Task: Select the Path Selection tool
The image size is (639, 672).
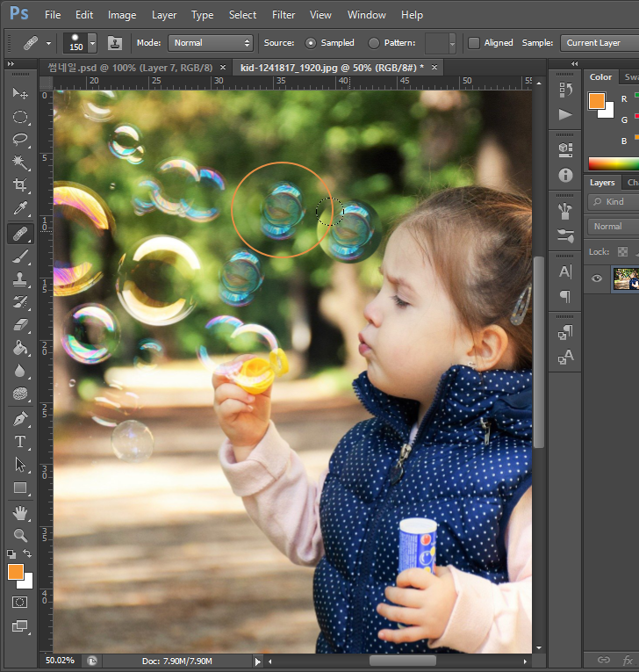Action: (x=19, y=465)
